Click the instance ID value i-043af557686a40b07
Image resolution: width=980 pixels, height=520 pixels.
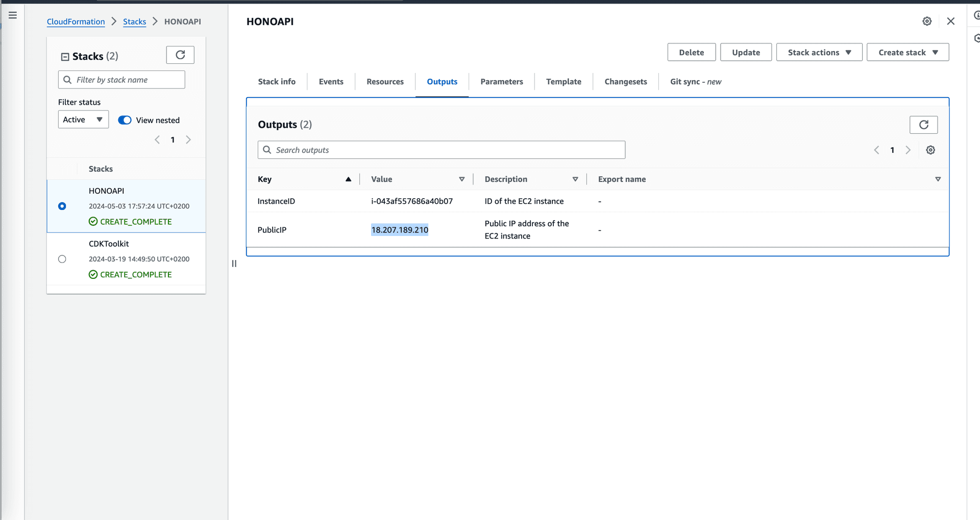click(412, 201)
